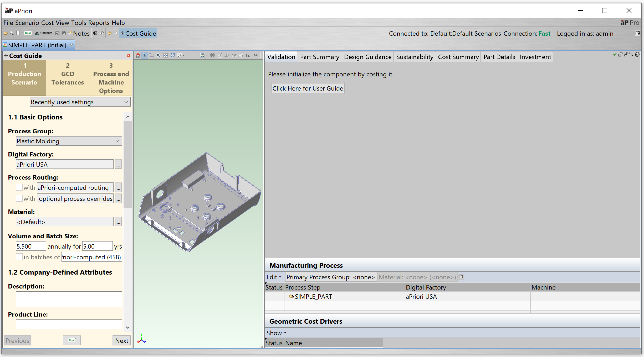Open ellipsis beside optional process overrides
This screenshot has width=644, height=357.
tap(119, 198)
